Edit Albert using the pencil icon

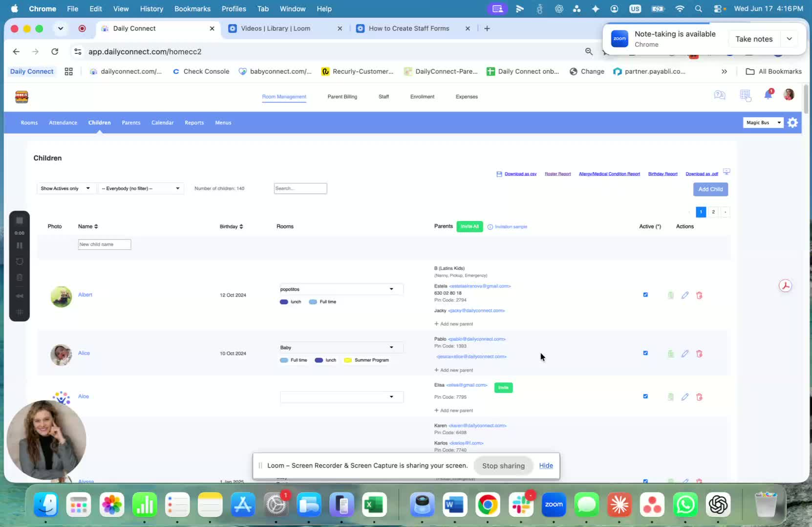(x=685, y=295)
